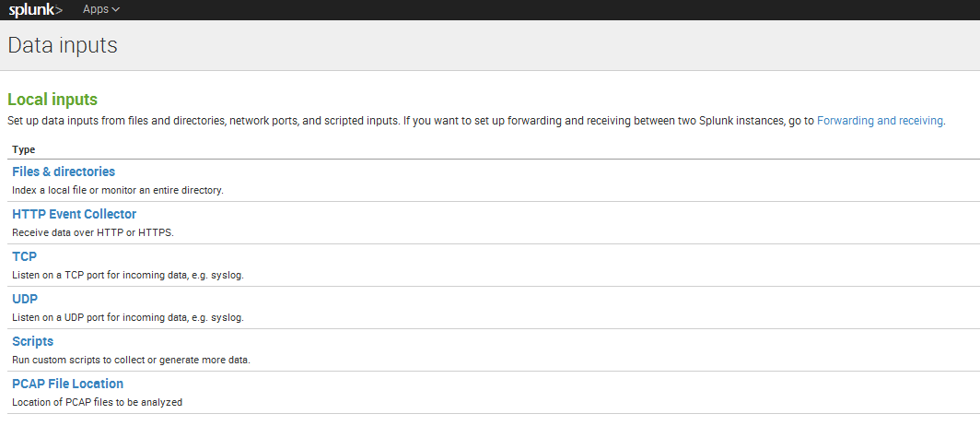This screenshot has width=980, height=426.
Task: Open PCAP File Location input
Action: (67, 384)
